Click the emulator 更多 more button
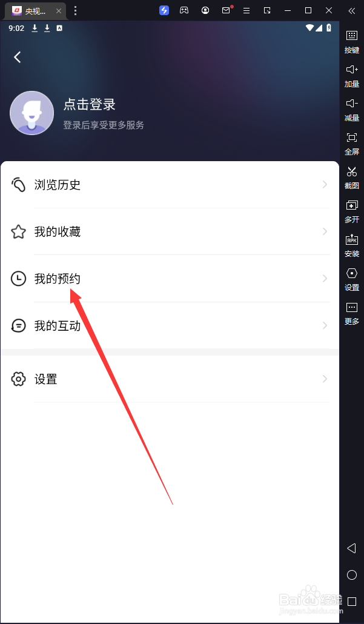The height and width of the screenshot is (624, 364). [x=352, y=313]
